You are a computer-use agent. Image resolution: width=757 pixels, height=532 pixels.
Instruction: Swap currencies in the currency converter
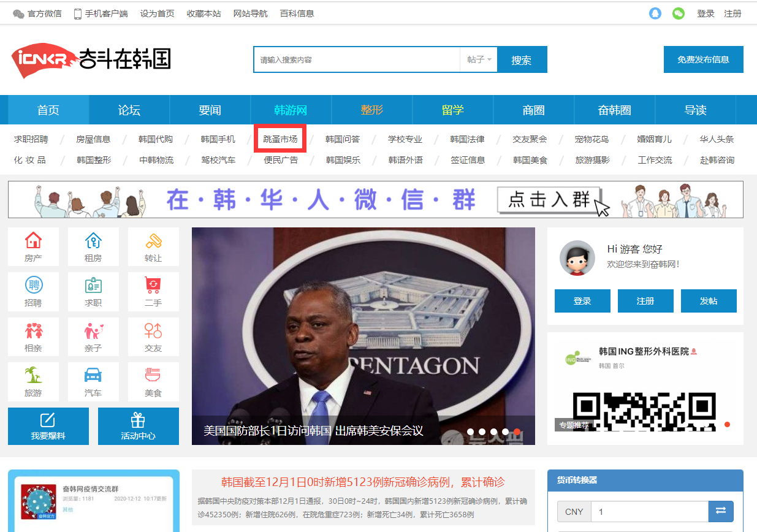pos(721,511)
